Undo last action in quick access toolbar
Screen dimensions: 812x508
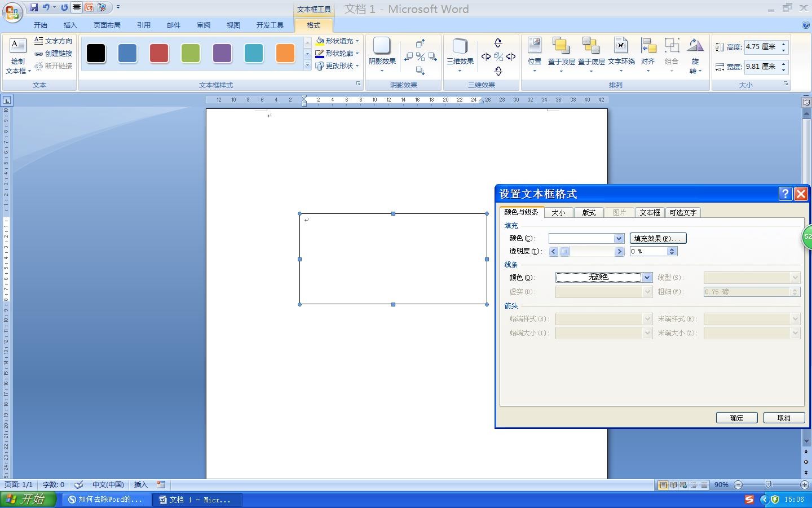tap(46, 7)
